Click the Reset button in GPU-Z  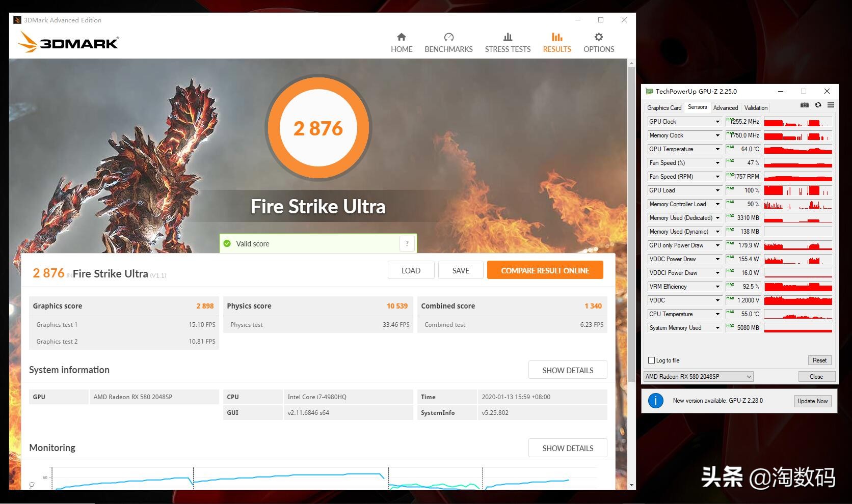[x=819, y=360]
